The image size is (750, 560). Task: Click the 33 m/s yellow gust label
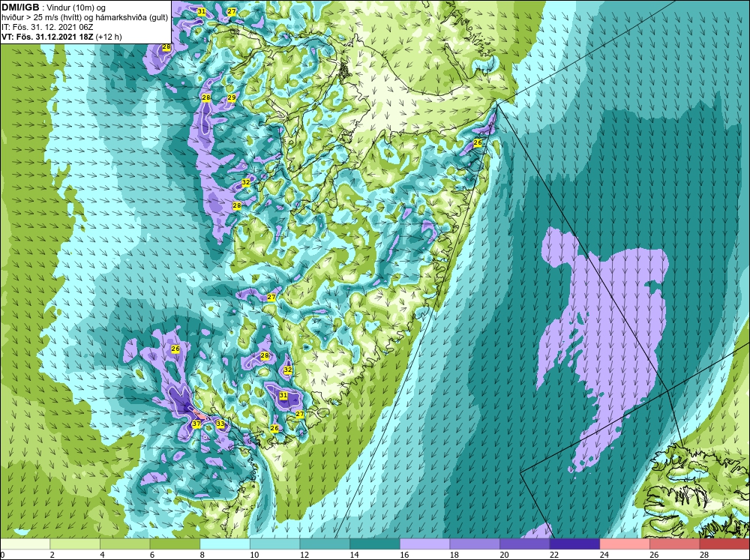[x=220, y=424]
